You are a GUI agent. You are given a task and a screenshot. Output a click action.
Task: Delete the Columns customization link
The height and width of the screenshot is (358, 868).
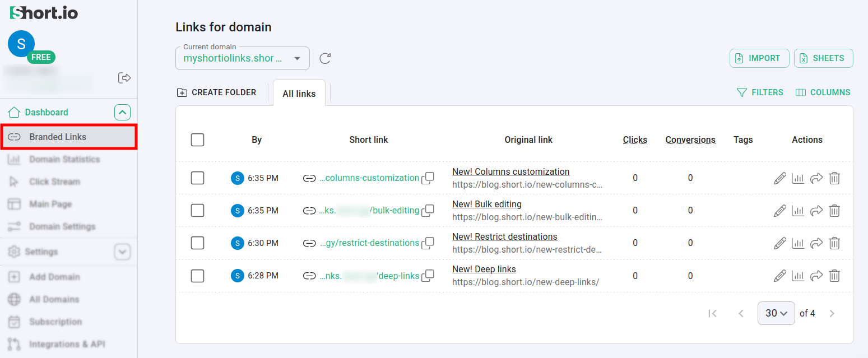tap(834, 178)
